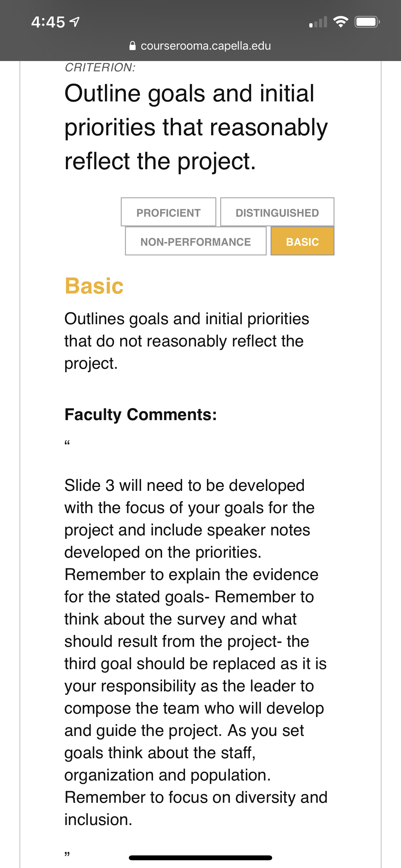Tap the location arrow icon near time
The height and width of the screenshot is (868, 401).
(x=75, y=22)
